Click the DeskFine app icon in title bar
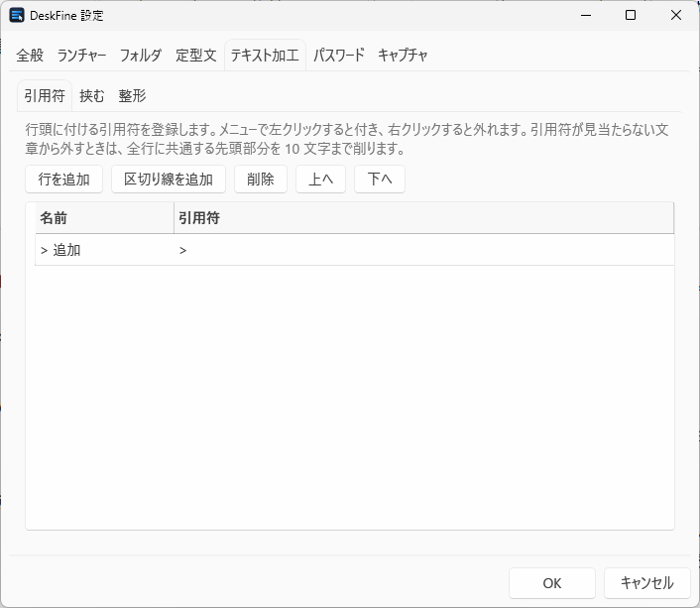 [17, 15]
